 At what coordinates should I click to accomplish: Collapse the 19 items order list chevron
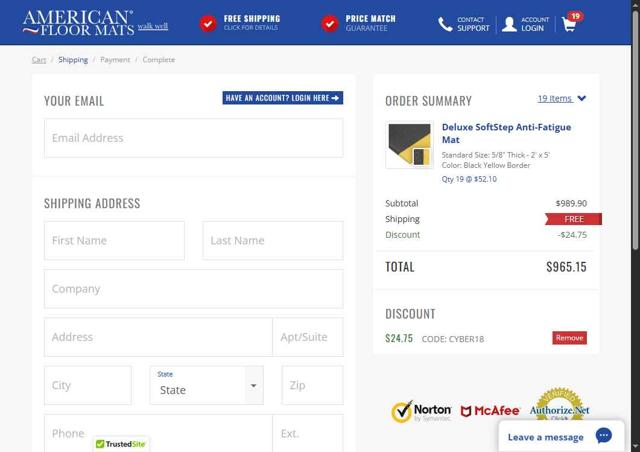coord(582,98)
